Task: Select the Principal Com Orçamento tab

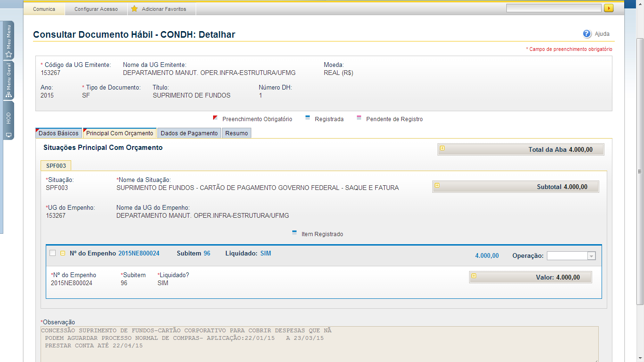Action: 120,133
